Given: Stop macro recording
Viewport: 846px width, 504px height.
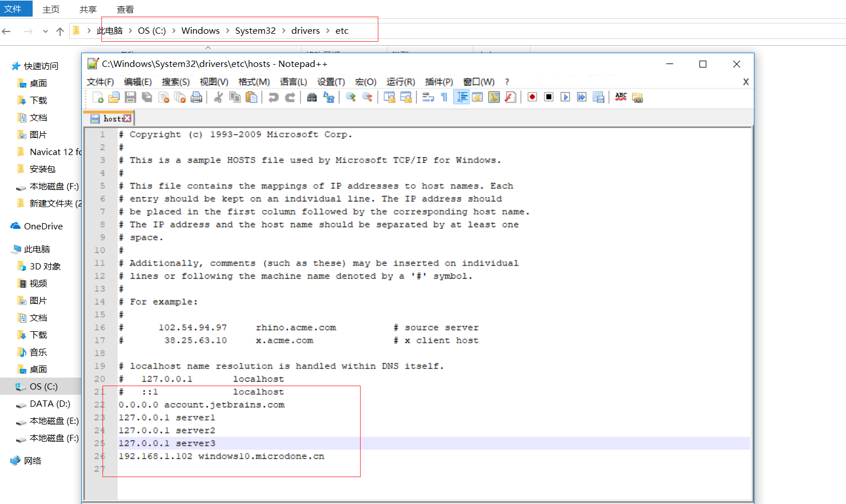Looking at the screenshot, I should point(549,97).
